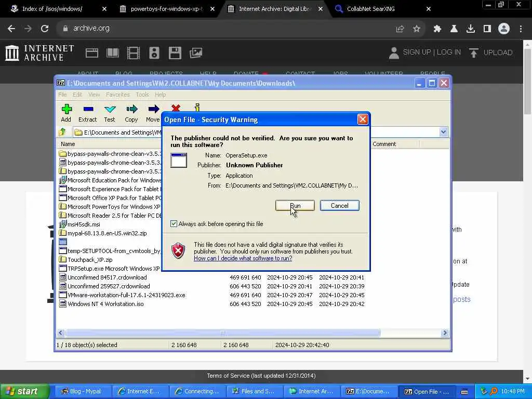Image resolution: width=532 pixels, height=399 pixels.
Task: Close the Internet Archive browser tab
Action: [x=320, y=9]
